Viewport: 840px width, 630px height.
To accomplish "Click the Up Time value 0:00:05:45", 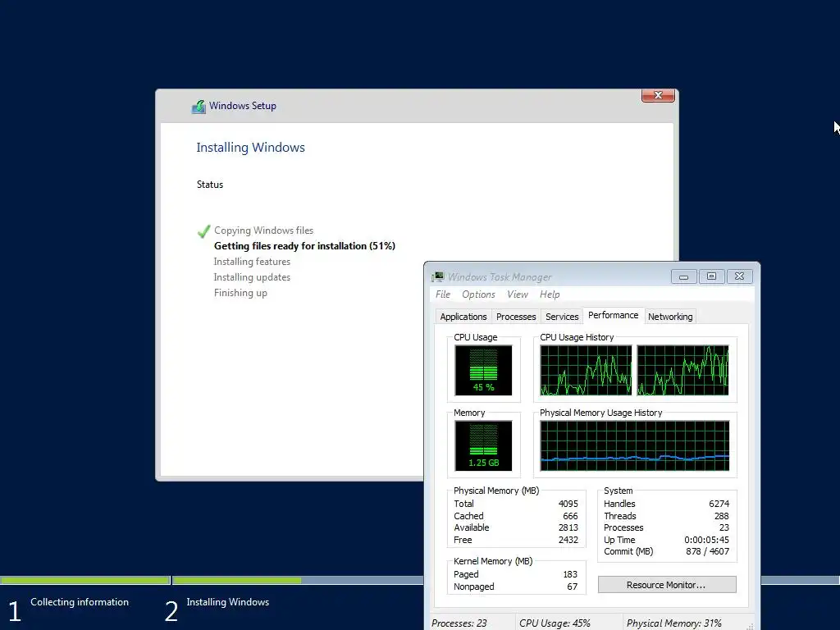I will tap(706, 540).
